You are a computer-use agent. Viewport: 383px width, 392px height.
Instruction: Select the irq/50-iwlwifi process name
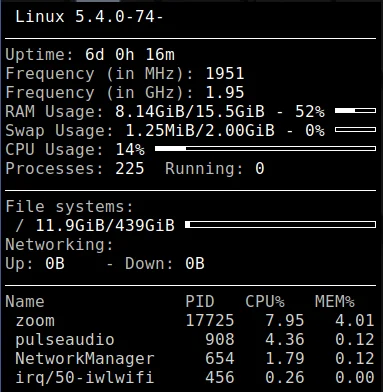coord(85,378)
